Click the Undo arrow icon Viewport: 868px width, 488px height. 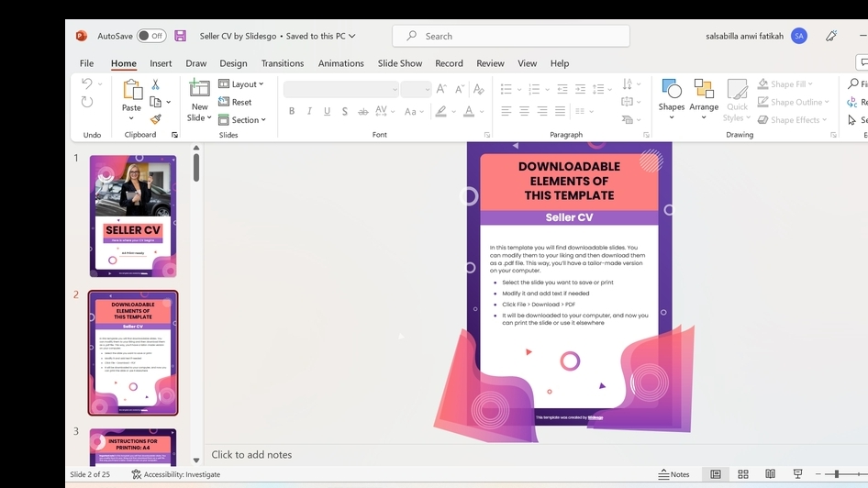click(x=87, y=83)
